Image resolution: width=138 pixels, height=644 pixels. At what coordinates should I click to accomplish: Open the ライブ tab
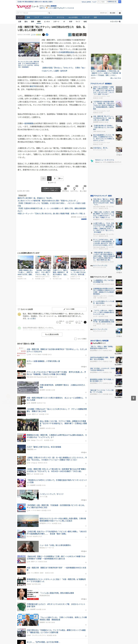coord(37,17)
